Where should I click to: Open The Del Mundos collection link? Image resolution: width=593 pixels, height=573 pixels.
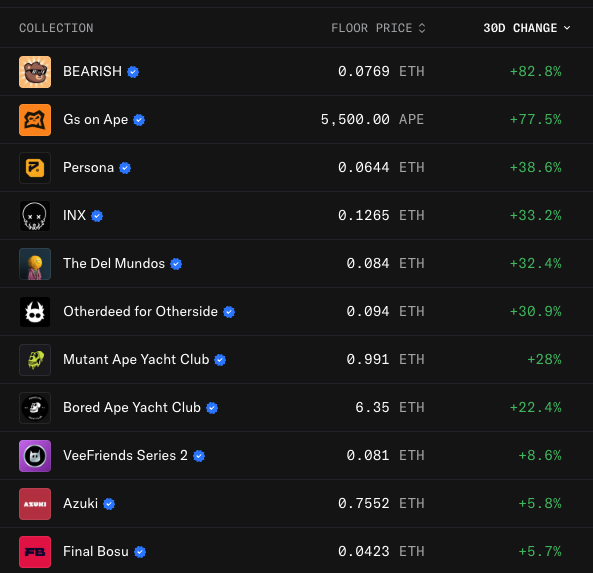[x=114, y=264]
